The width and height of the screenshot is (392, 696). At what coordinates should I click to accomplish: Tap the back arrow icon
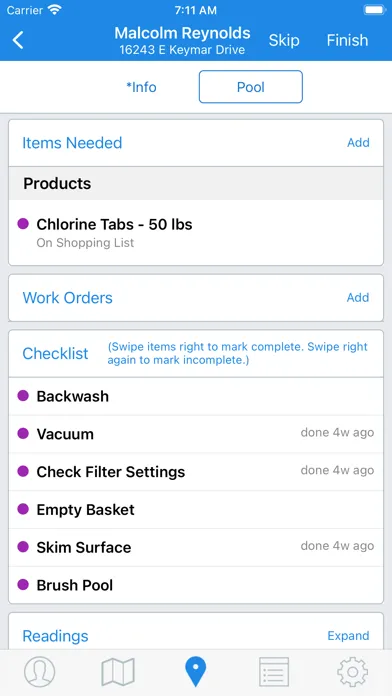tap(18, 40)
